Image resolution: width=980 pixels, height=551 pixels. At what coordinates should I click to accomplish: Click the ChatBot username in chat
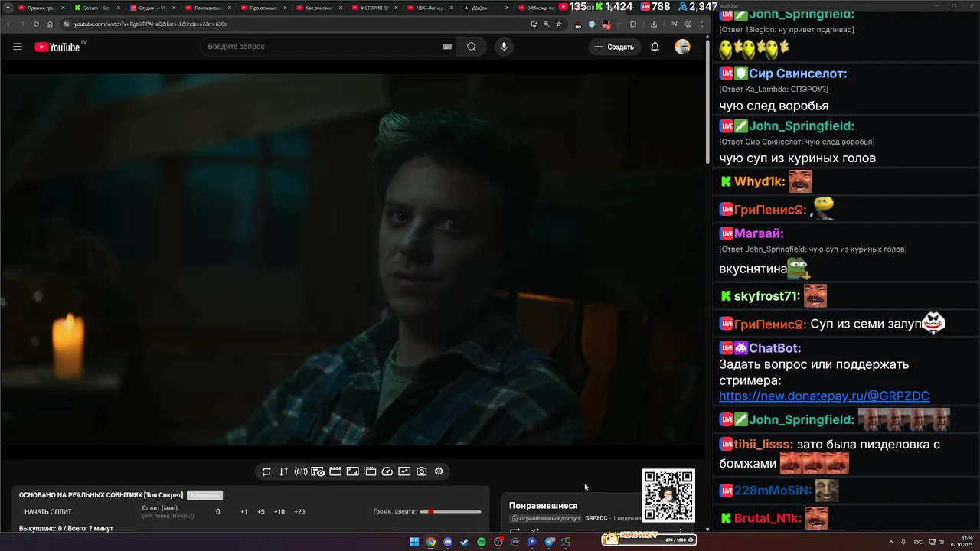pos(775,348)
